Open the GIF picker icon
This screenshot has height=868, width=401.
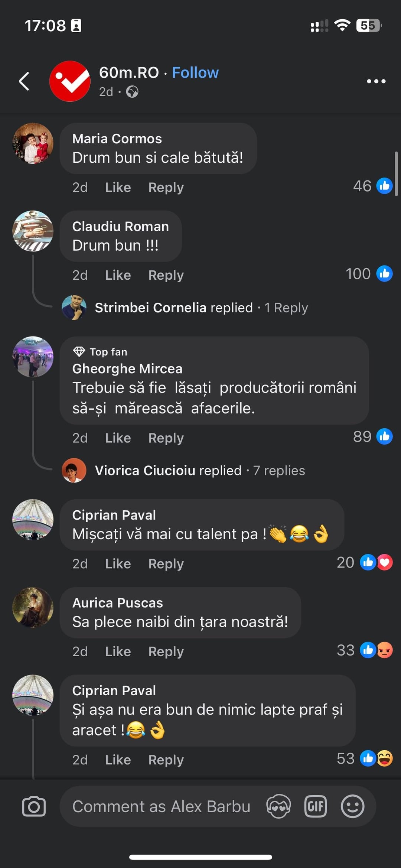coord(316,806)
